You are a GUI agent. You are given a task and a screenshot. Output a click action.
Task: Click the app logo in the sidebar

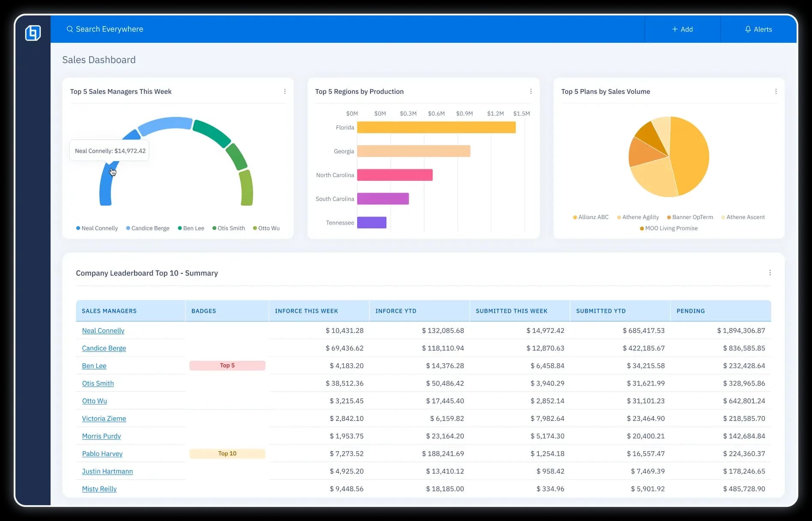tap(33, 33)
